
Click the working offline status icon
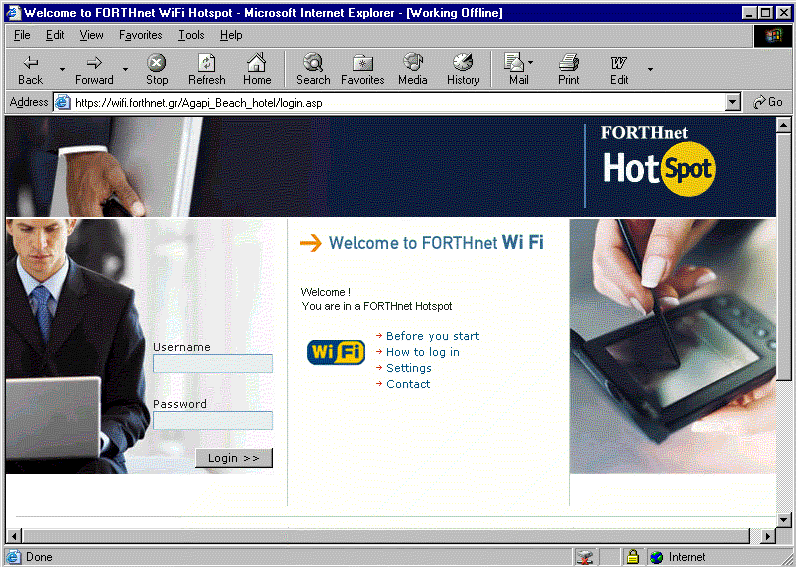585,557
